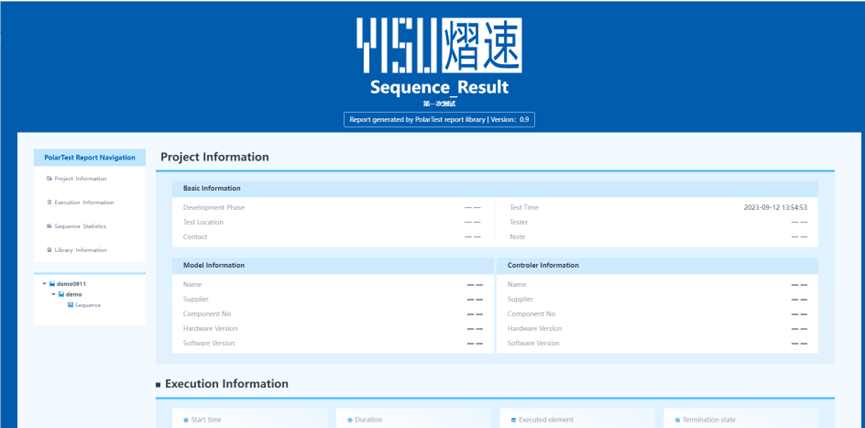Screen dimensions: 865x428
Task: Open Library Information navigation link
Action: pyautogui.click(x=81, y=250)
